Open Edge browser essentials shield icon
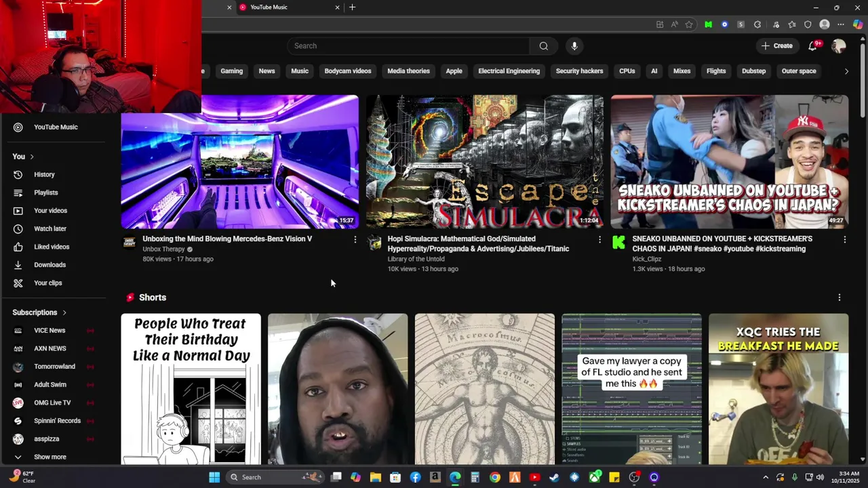868x488 pixels. (808, 24)
